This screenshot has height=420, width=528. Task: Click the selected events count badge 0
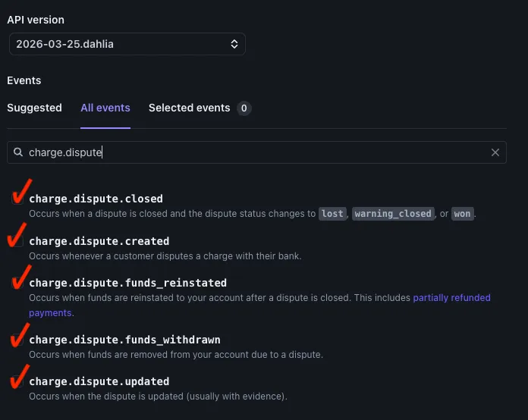click(244, 108)
